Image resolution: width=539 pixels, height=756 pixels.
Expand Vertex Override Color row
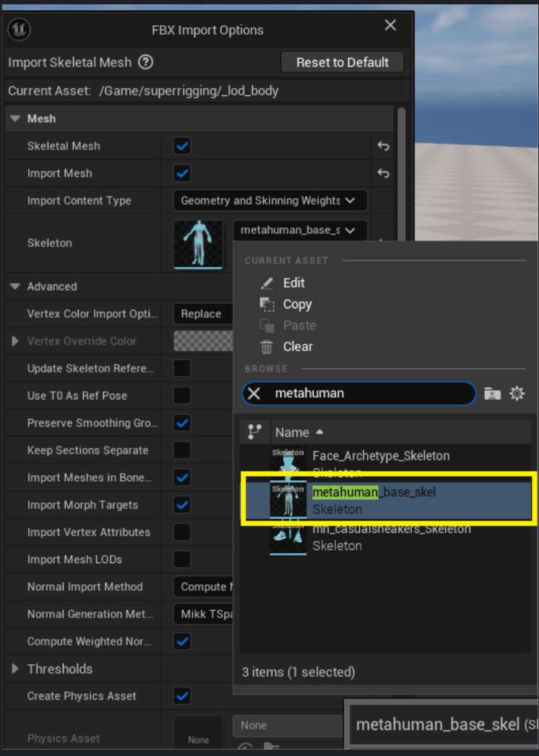(x=15, y=341)
